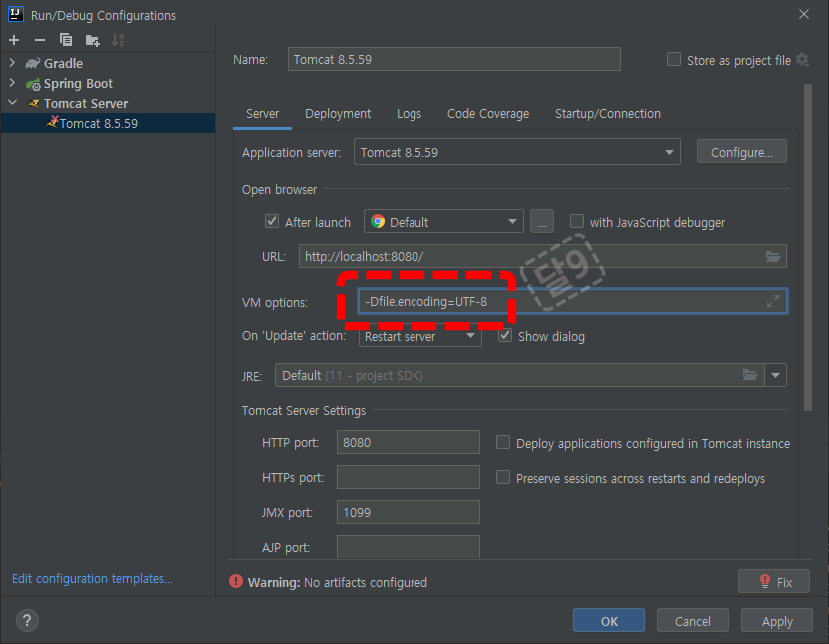Open the Default browser dropdown
829x644 pixels.
(443, 221)
